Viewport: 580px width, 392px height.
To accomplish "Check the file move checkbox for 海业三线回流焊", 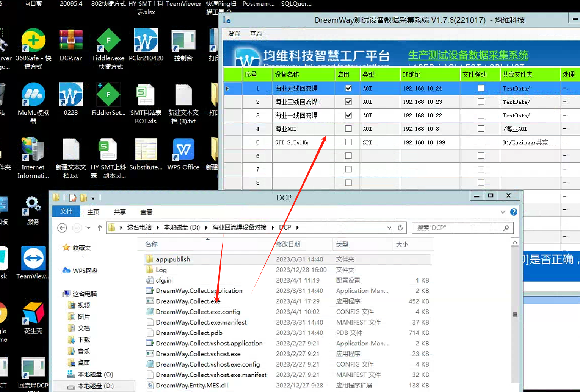I will click(x=481, y=102).
